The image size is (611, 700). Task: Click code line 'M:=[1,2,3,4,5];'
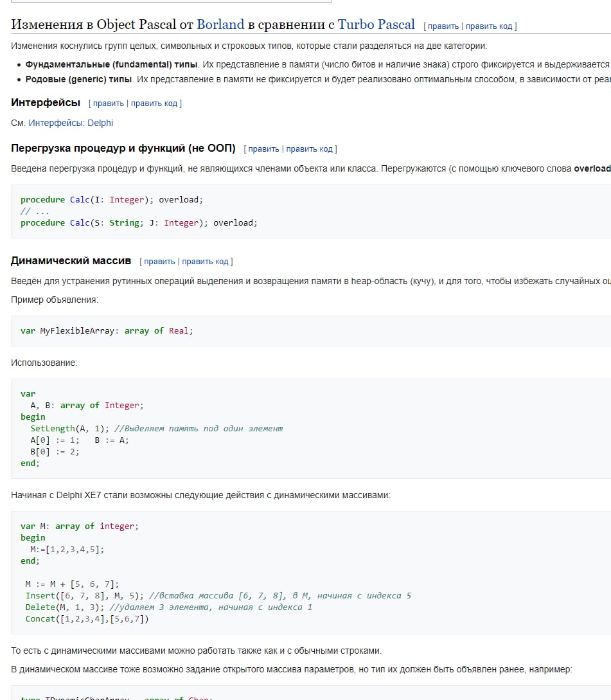click(x=67, y=550)
